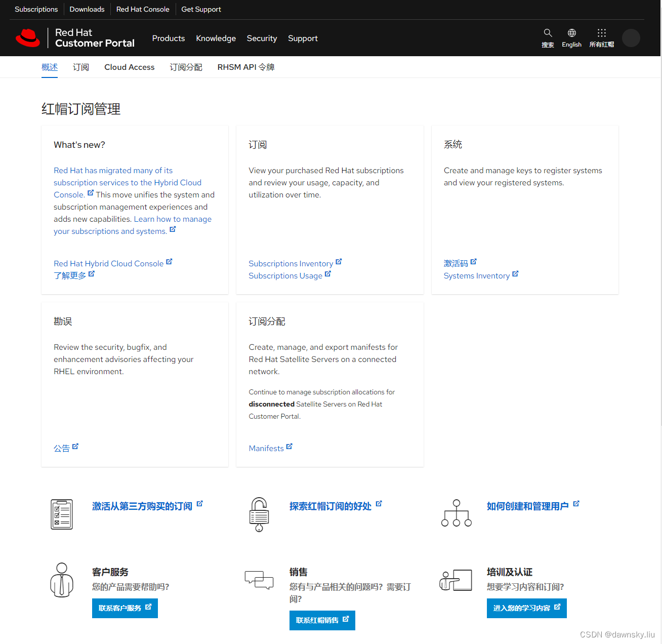Open the 所有红帽 apps grid icon
The image size is (662, 644).
point(602,33)
